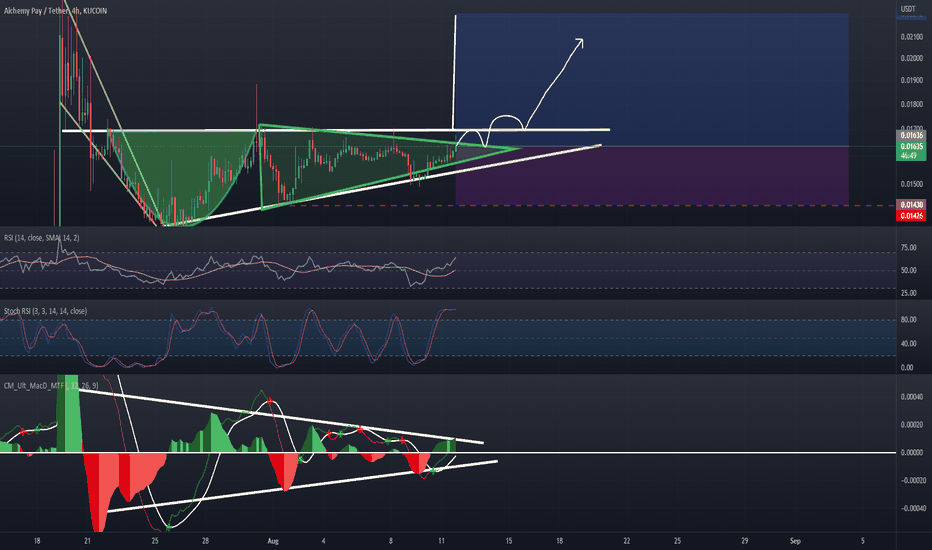This screenshot has height=550, width=932.
Task: Click the 4 date on the time axis
Action: coord(323,541)
